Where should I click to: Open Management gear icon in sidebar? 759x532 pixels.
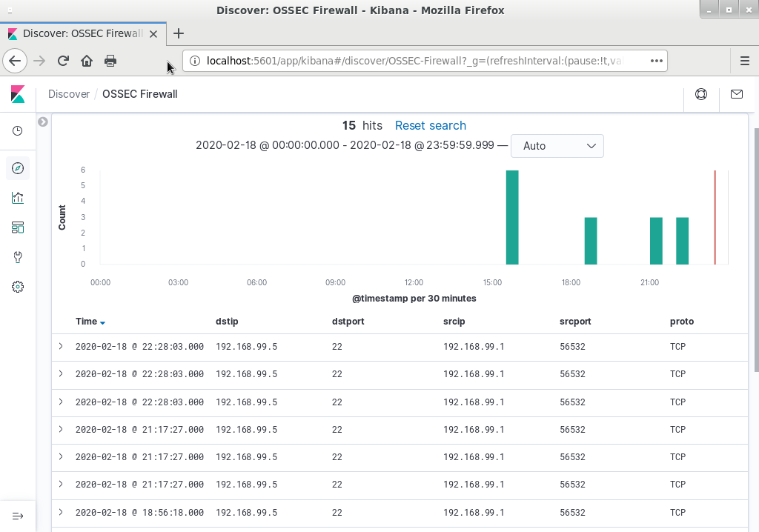pos(18,287)
